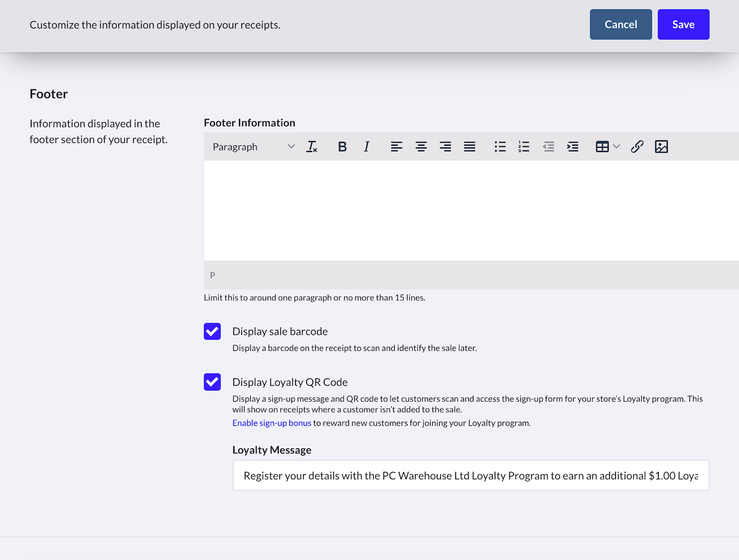Screen dimensions: 739x560
Task: Insert a numbered list
Action: 524,147
